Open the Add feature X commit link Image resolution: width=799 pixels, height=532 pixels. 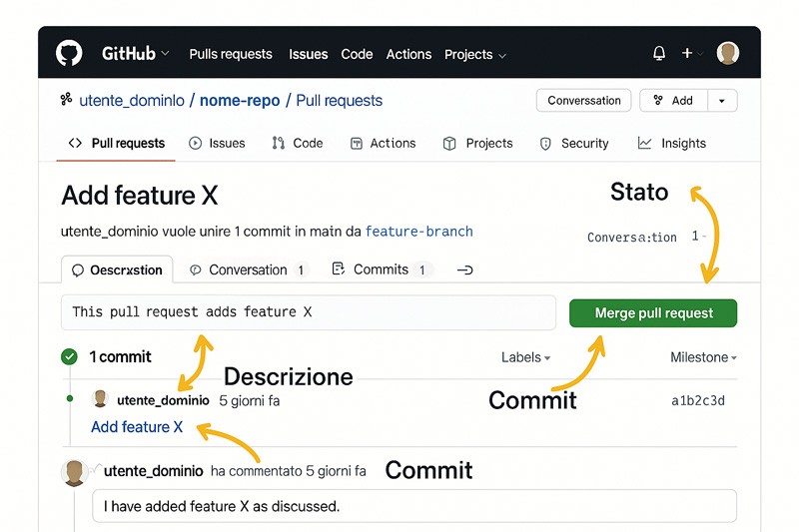(x=137, y=426)
